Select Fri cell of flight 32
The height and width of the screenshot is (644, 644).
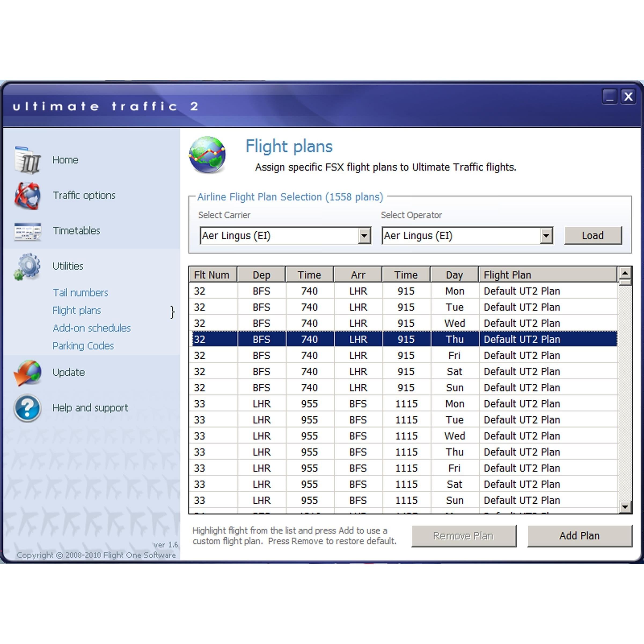click(455, 355)
